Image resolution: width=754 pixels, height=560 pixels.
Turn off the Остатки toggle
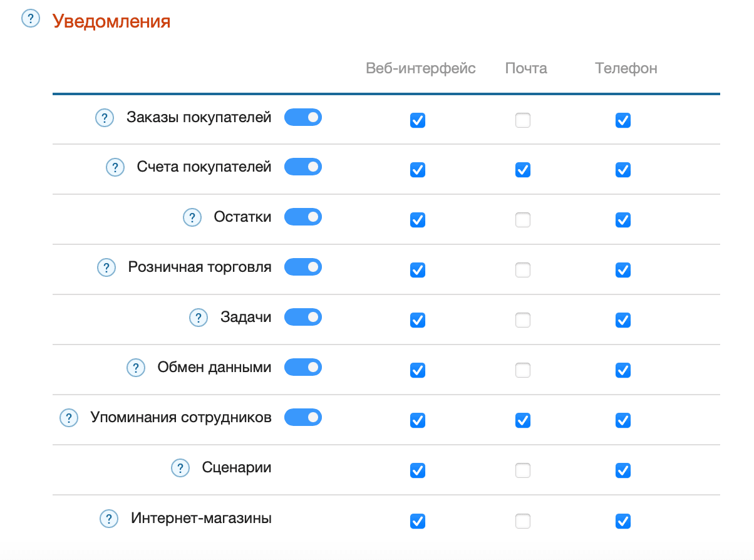(303, 217)
